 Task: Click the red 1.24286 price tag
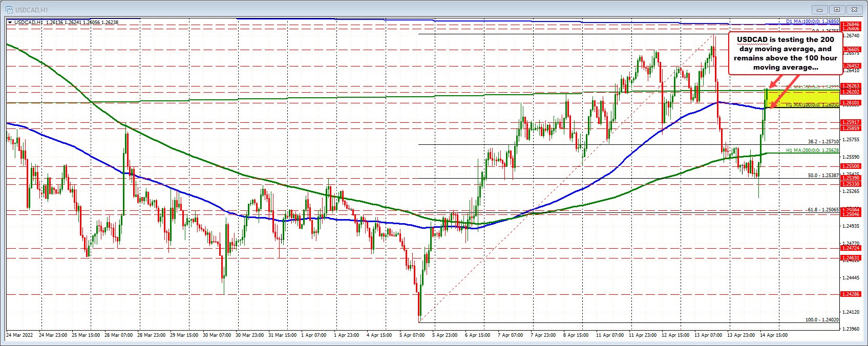[x=850, y=294]
